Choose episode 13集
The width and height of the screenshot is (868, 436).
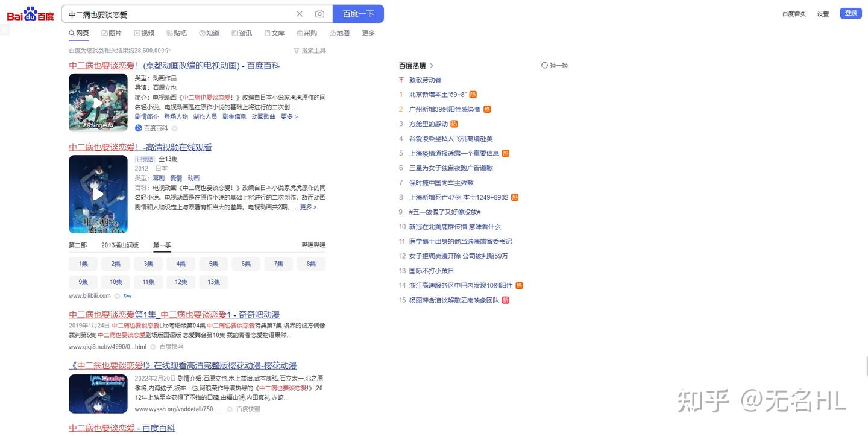pos(213,282)
